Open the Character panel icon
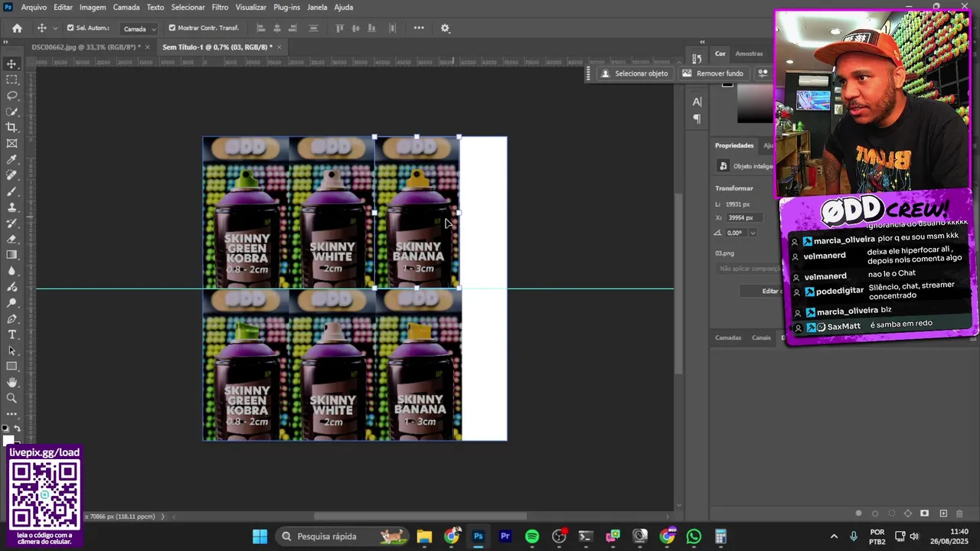 (x=697, y=102)
